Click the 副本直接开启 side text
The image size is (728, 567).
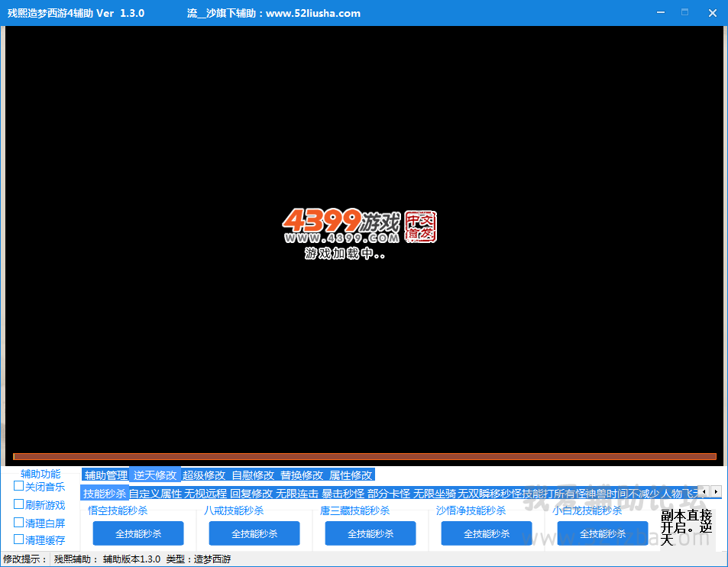click(686, 527)
